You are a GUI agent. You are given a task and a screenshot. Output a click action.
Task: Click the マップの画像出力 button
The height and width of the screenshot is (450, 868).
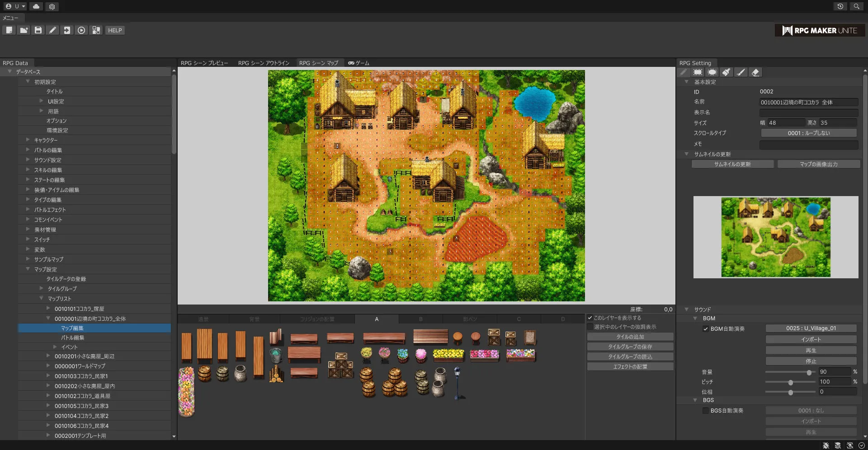tap(818, 164)
